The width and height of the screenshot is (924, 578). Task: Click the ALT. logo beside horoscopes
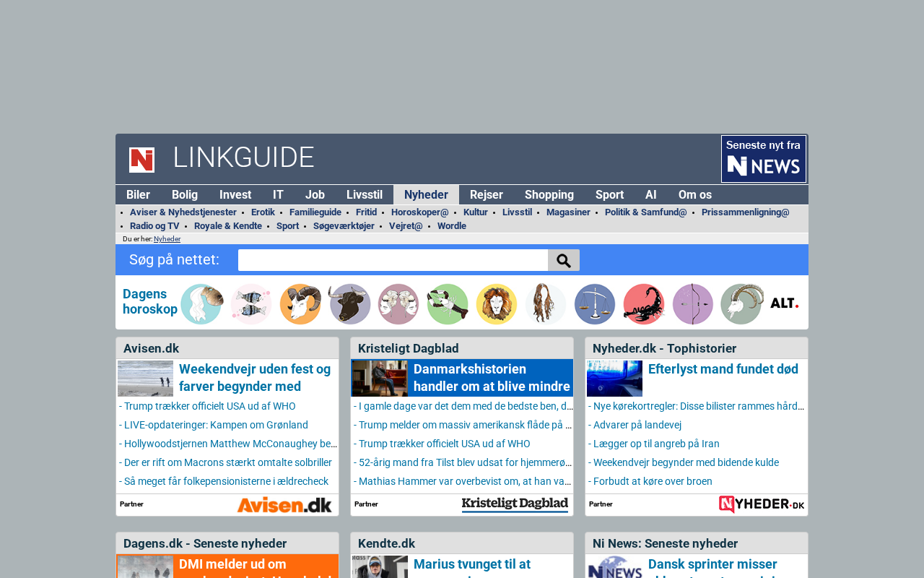coord(785,303)
